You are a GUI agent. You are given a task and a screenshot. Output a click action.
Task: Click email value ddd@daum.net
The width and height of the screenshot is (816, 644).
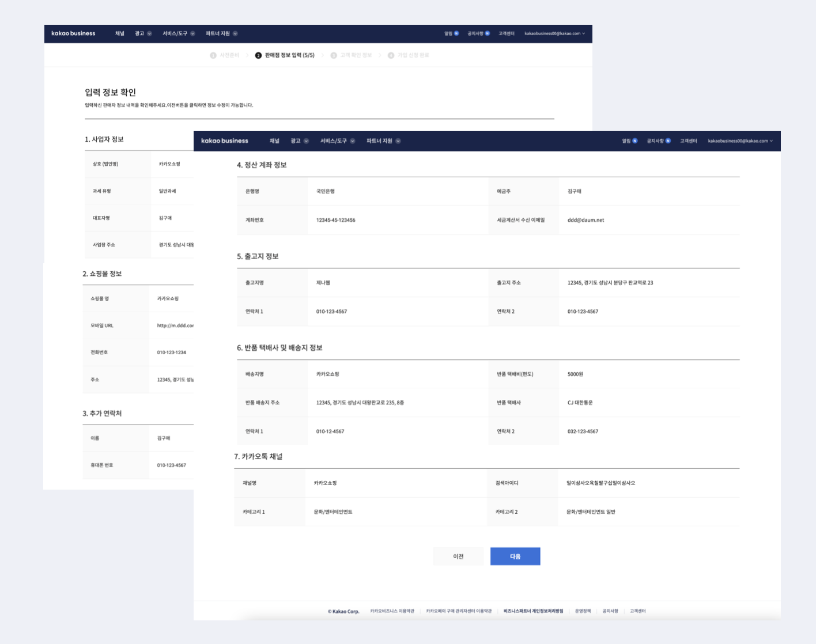tap(585, 220)
